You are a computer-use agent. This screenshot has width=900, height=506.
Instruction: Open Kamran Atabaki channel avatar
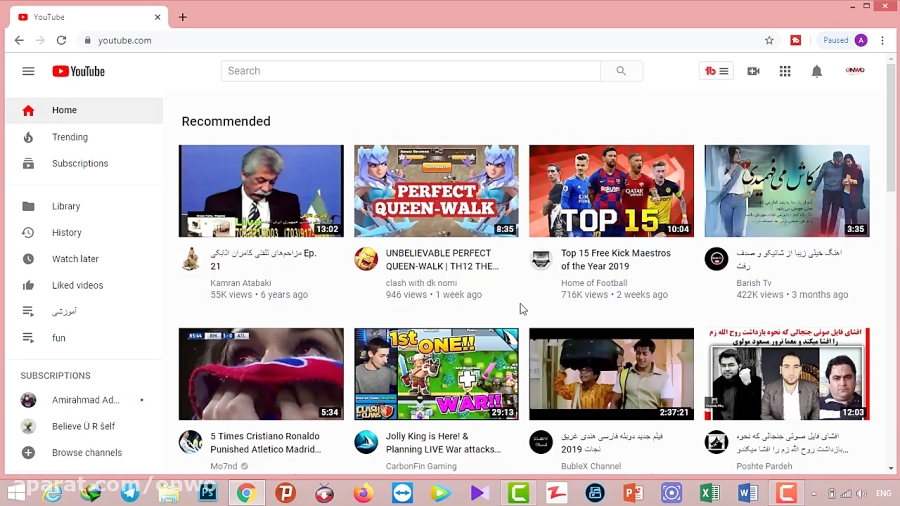191,259
